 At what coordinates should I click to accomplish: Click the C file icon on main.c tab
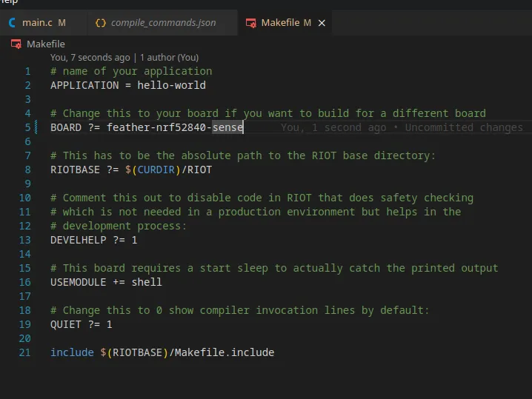point(12,23)
